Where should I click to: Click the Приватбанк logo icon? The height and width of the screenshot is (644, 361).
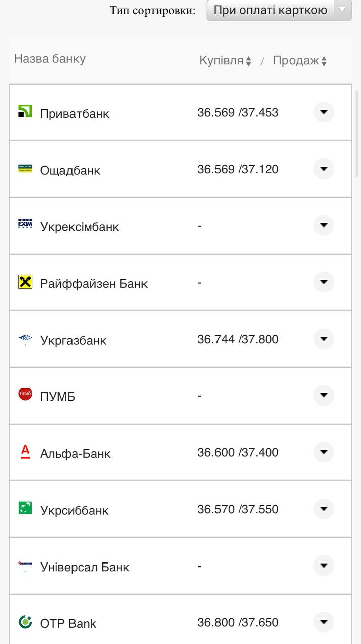pos(25,112)
